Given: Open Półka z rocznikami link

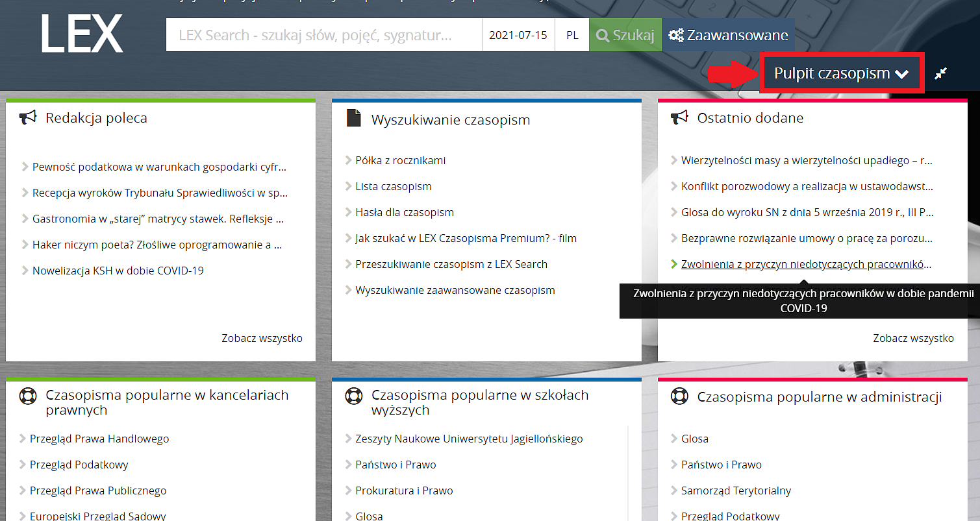Looking at the screenshot, I should pos(400,160).
